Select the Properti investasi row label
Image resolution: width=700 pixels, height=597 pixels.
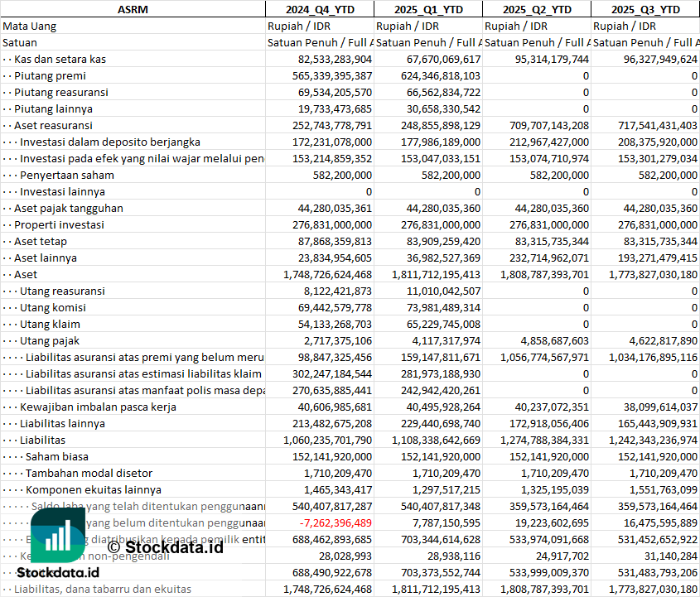59,224
